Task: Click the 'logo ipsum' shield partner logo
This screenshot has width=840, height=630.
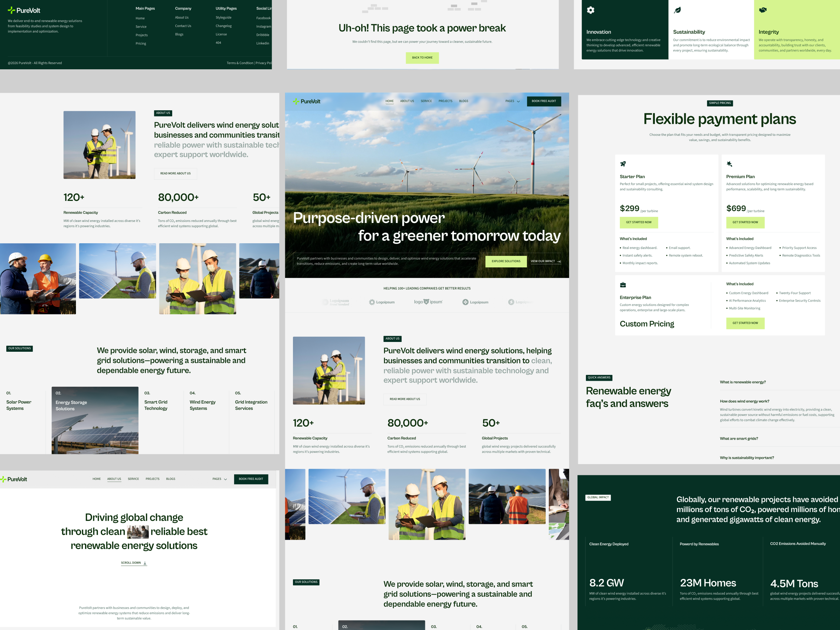Action: point(428,302)
